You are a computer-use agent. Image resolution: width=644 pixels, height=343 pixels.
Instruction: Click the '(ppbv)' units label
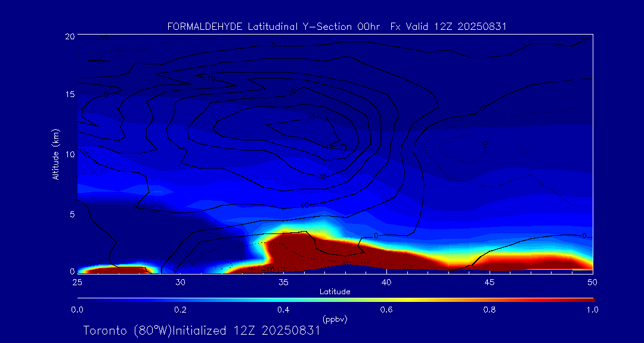335,320
